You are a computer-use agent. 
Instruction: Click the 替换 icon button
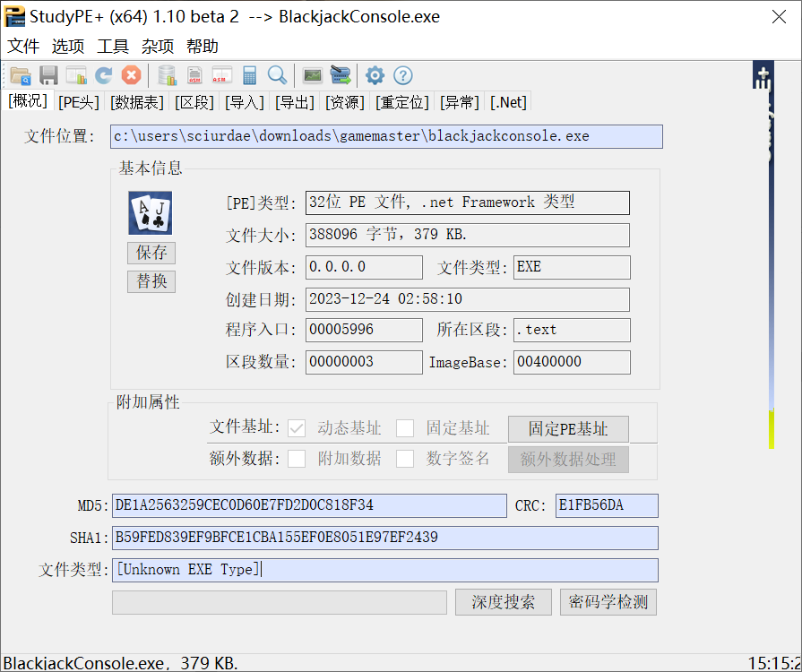(x=151, y=281)
